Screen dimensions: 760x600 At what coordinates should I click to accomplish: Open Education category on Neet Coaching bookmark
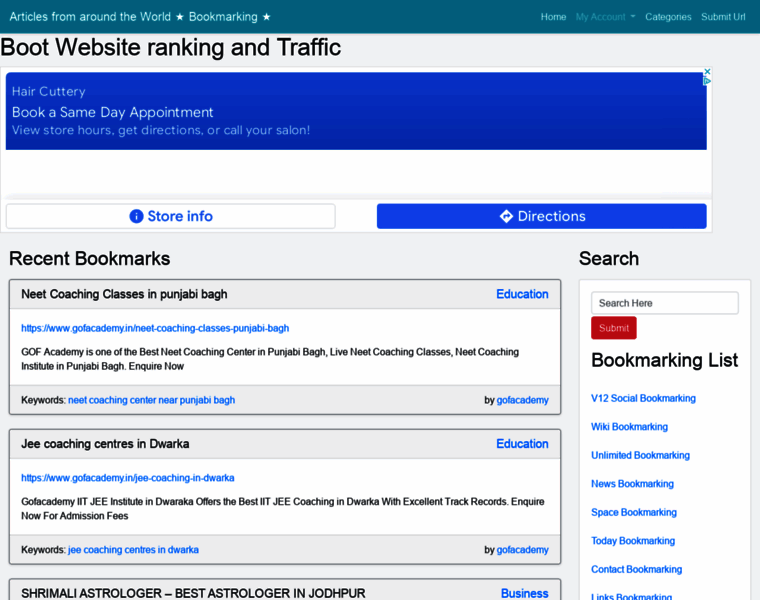pyautogui.click(x=522, y=294)
